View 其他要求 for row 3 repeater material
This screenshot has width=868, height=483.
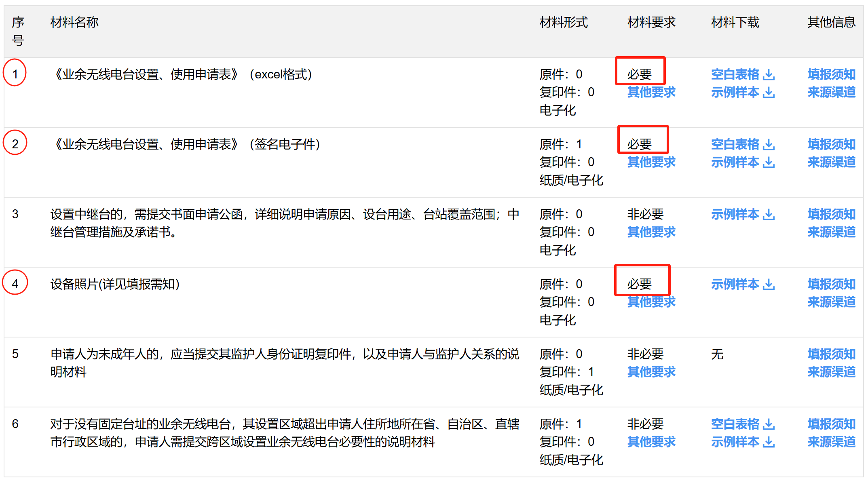651,232
